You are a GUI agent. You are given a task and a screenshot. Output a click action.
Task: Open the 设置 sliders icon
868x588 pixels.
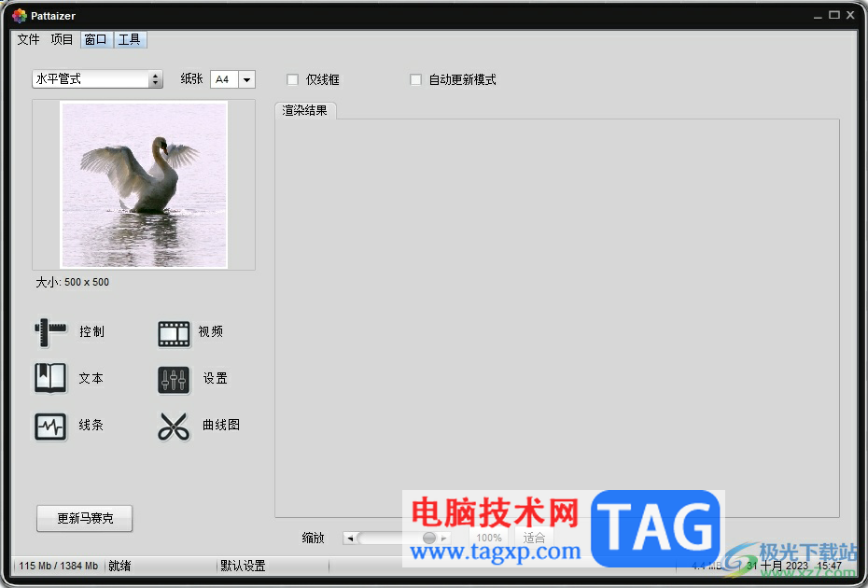point(174,381)
